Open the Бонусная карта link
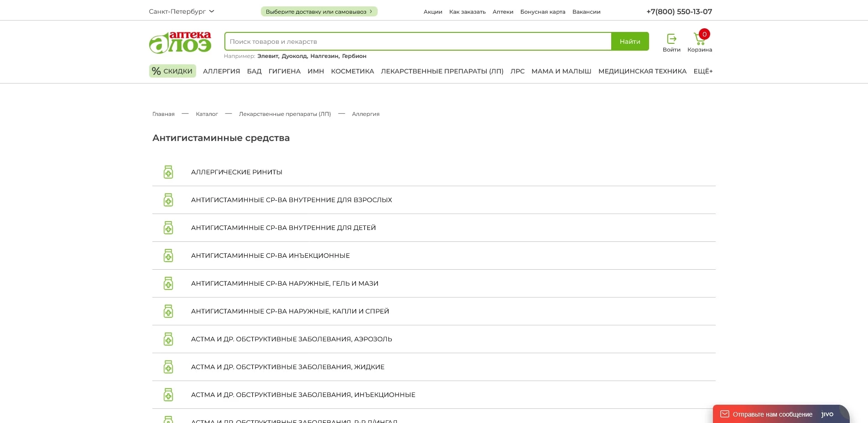The image size is (868, 423). (x=542, y=12)
